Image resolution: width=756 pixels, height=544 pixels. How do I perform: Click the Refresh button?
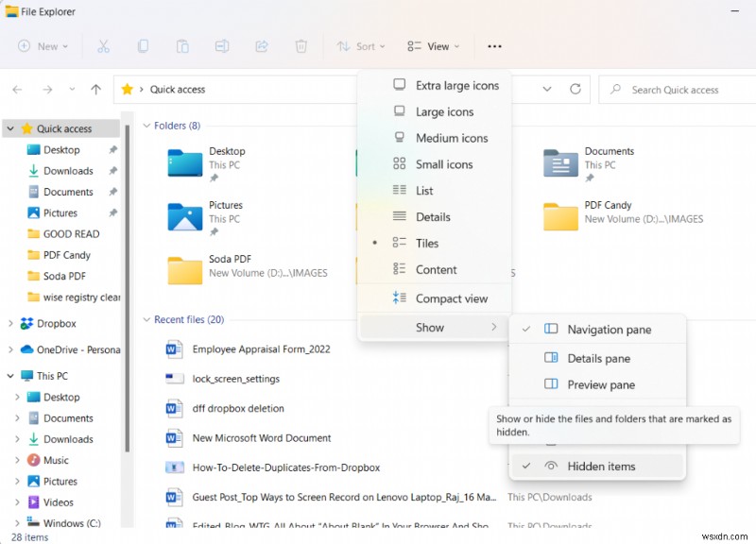(575, 89)
